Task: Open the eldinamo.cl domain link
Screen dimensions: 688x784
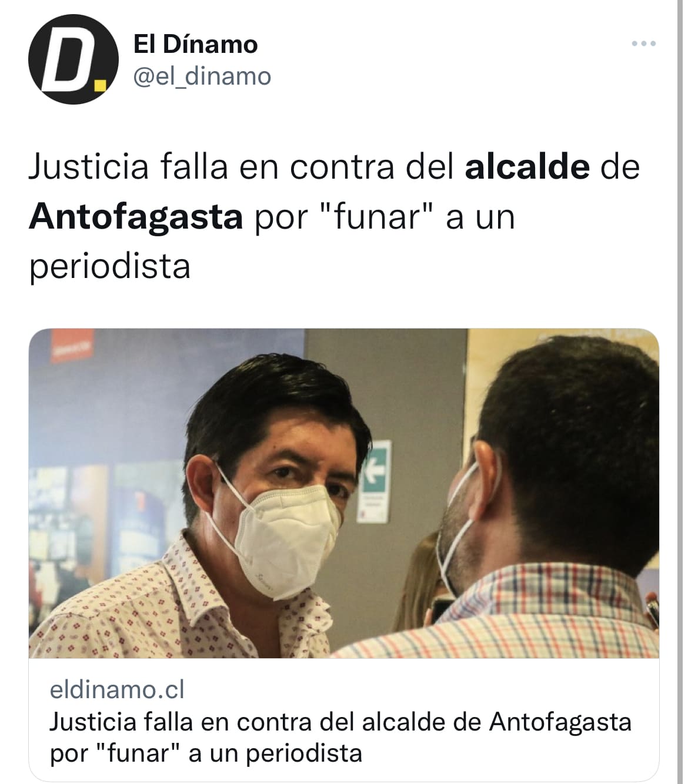Action: click(x=117, y=689)
